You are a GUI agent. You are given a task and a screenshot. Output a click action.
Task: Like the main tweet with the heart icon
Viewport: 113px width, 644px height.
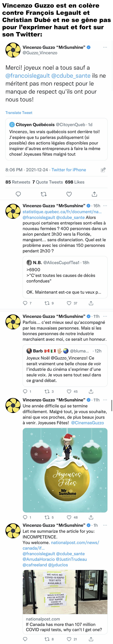[69, 194]
